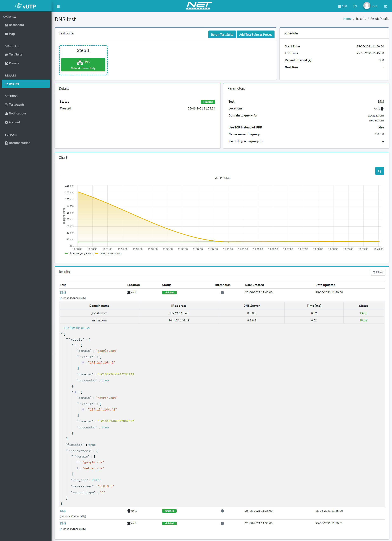This screenshot has height=541, width=392.
Task: Open the flag notifications icon
Action: coord(355,6)
